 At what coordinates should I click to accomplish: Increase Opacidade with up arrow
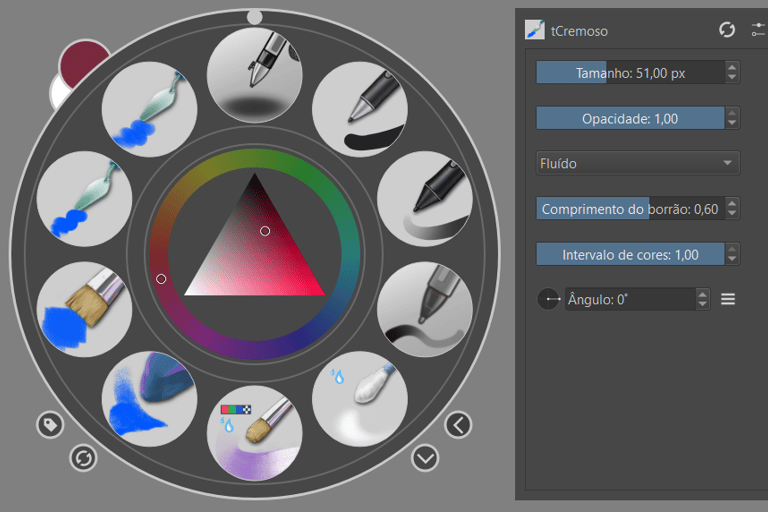pos(732,113)
